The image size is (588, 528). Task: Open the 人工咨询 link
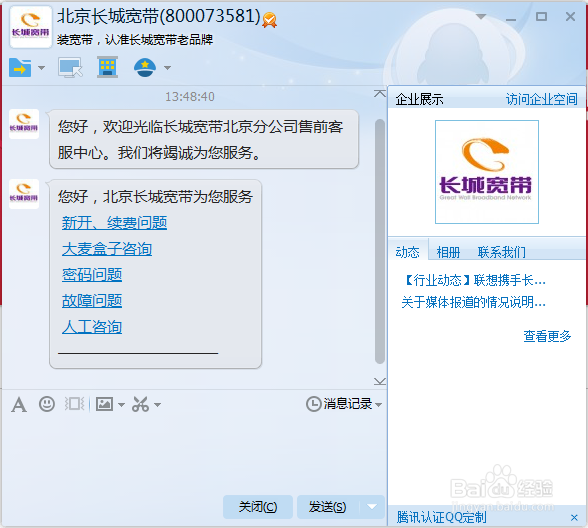(x=92, y=327)
